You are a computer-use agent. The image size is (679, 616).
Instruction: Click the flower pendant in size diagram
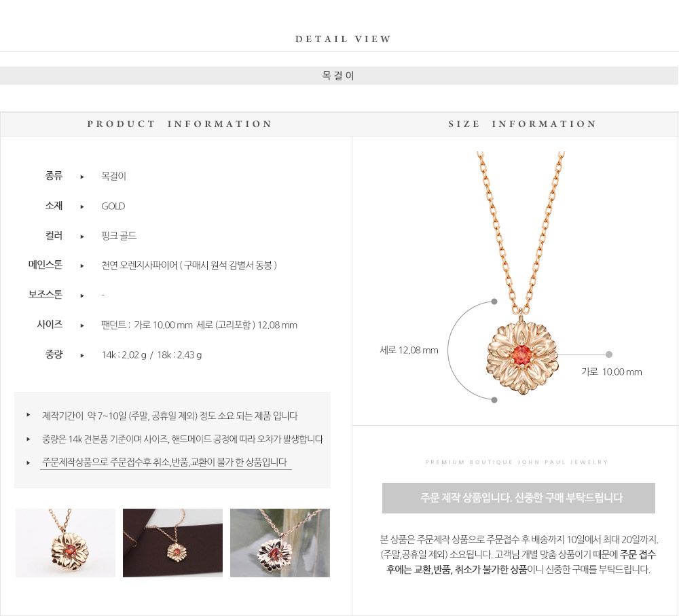click(521, 357)
